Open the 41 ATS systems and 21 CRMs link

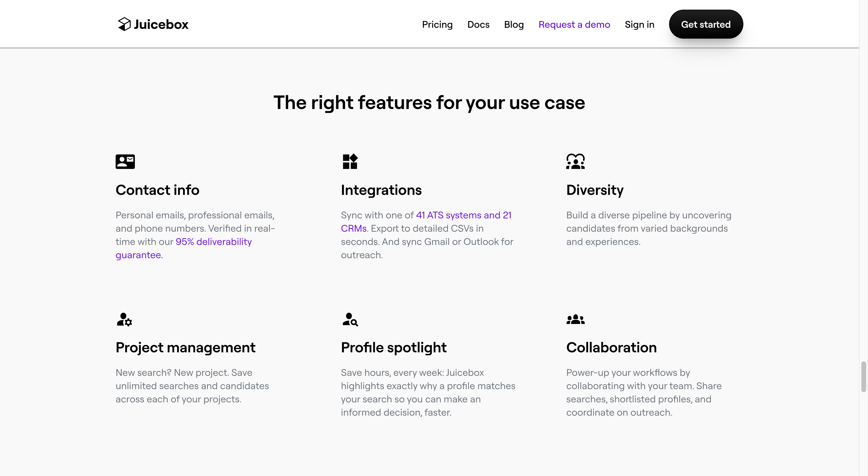[x=463, y=215]
